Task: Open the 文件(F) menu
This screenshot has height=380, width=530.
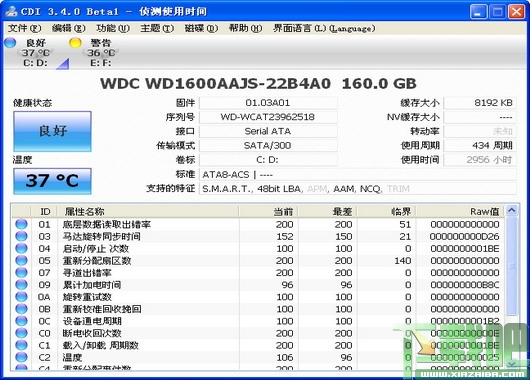Action: pos(24,28)
